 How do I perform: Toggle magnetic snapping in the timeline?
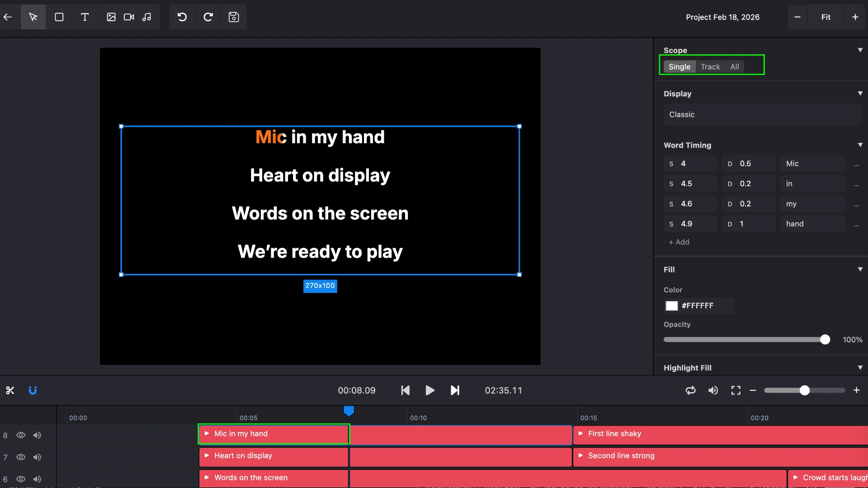(x=33, y=390)
